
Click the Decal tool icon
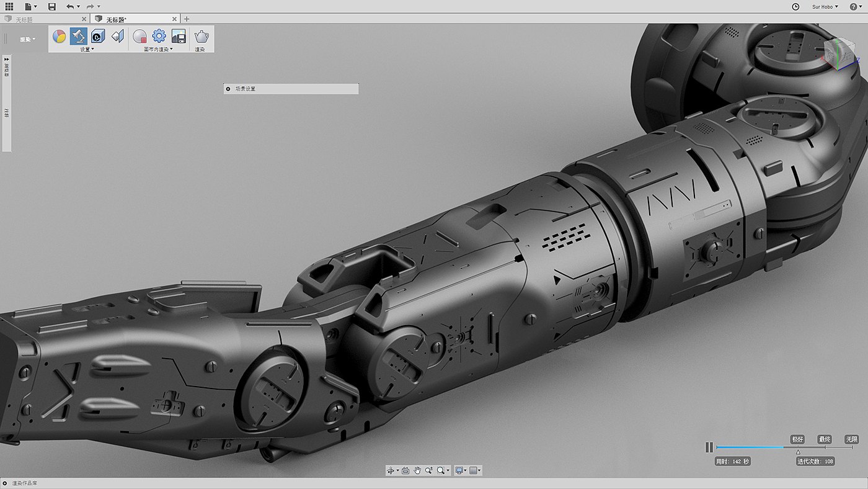(x=98, y=37)
